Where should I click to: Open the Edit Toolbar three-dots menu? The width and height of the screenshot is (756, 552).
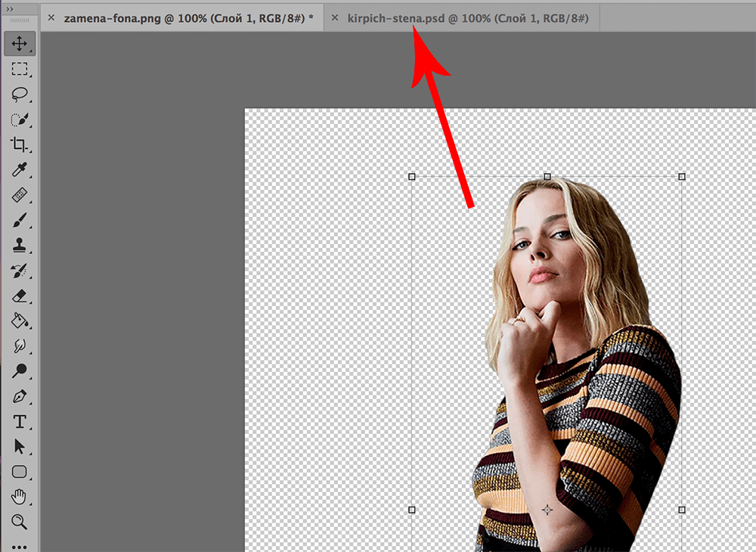pos(20,546)
